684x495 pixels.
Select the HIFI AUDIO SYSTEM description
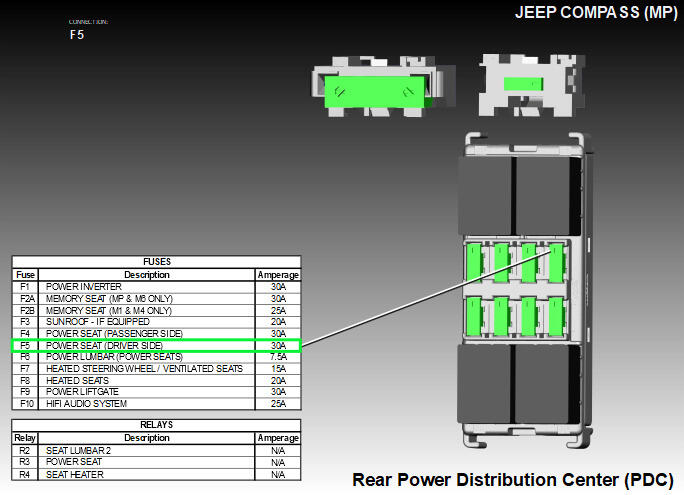[86, 403]
